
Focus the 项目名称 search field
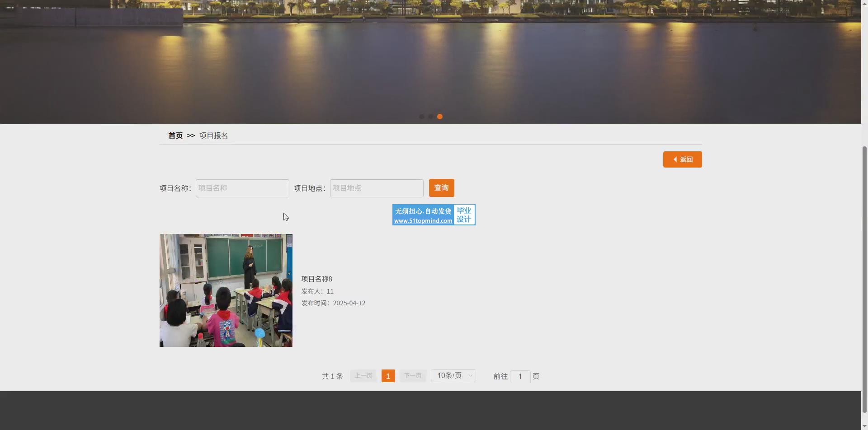coord(242,188)
